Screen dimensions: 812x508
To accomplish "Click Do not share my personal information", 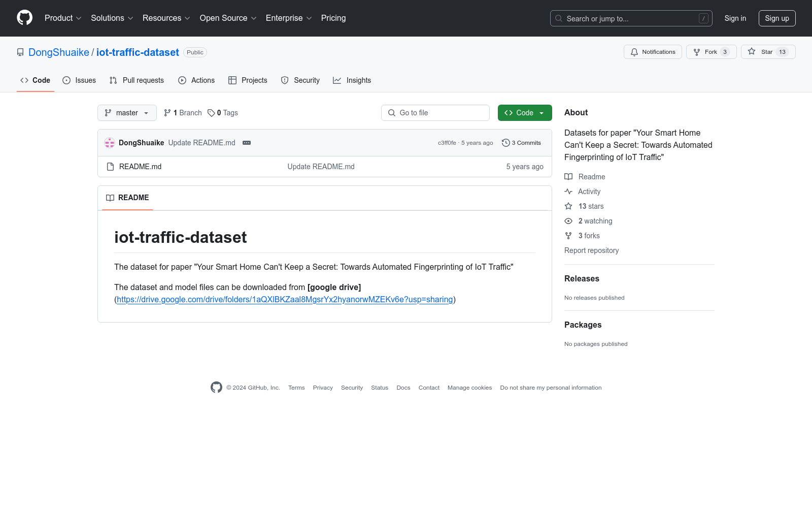I will 551,388.
